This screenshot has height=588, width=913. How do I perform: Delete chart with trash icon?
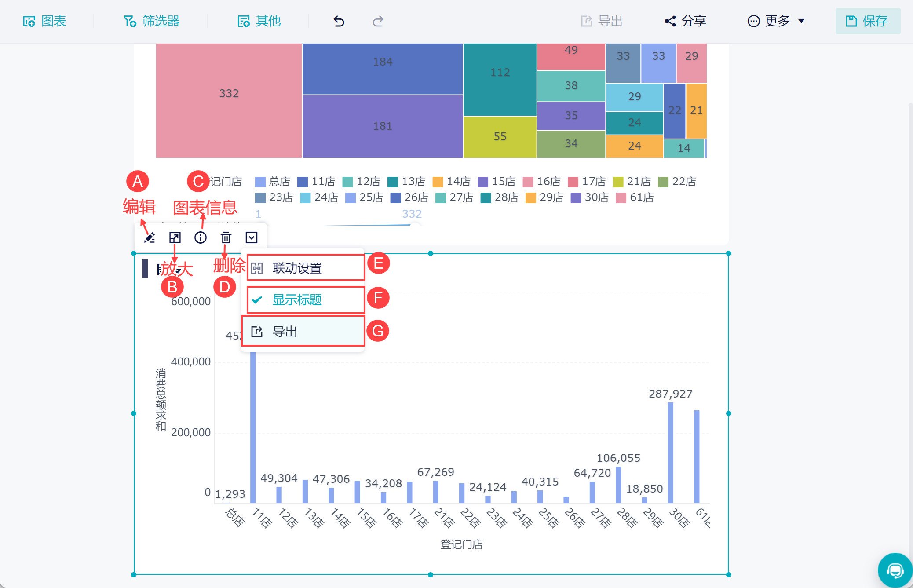point(226,238)
